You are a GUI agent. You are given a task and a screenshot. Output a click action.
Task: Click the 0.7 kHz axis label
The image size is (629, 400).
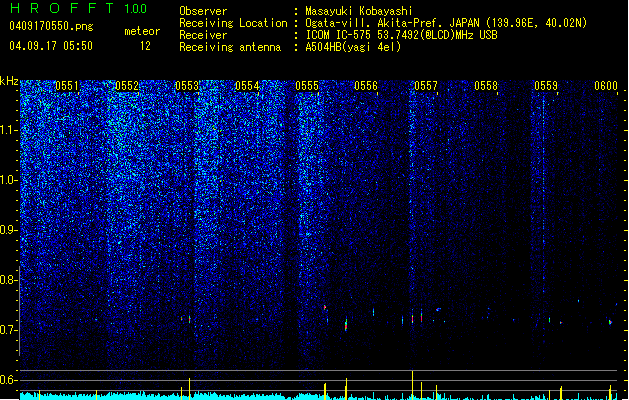click(x=9, y=330)
